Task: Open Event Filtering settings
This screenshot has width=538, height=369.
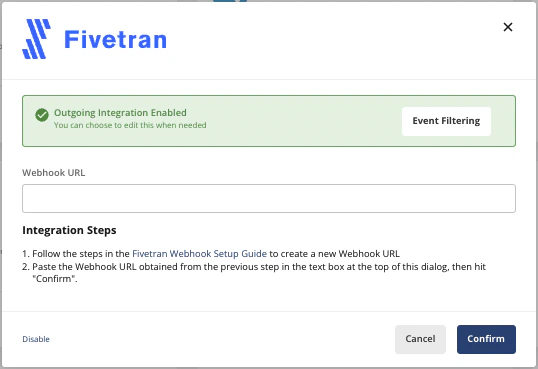Action: click(x=446, y=121)
